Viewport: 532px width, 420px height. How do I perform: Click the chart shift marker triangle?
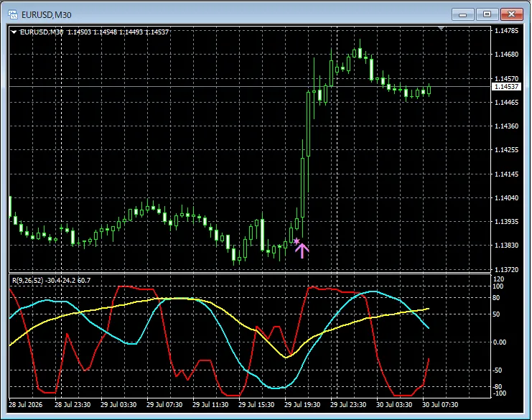pyautogui.click(x=441, y=29)
